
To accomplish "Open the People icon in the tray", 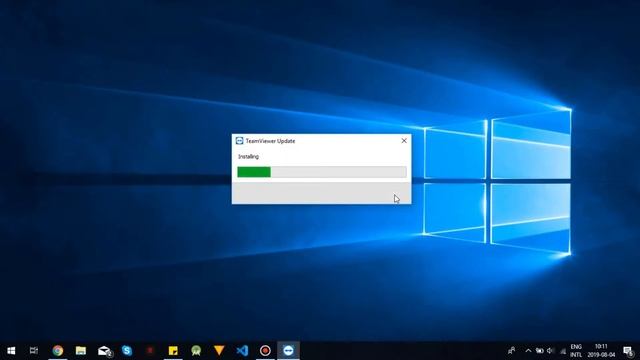I will click(511, 351).
